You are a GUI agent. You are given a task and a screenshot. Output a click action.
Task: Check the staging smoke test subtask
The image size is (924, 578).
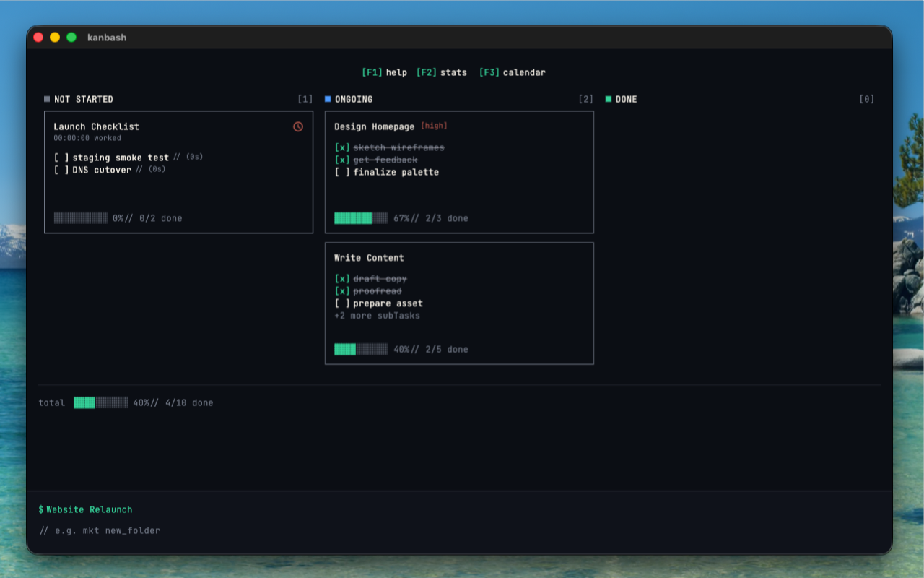(61, 158)
